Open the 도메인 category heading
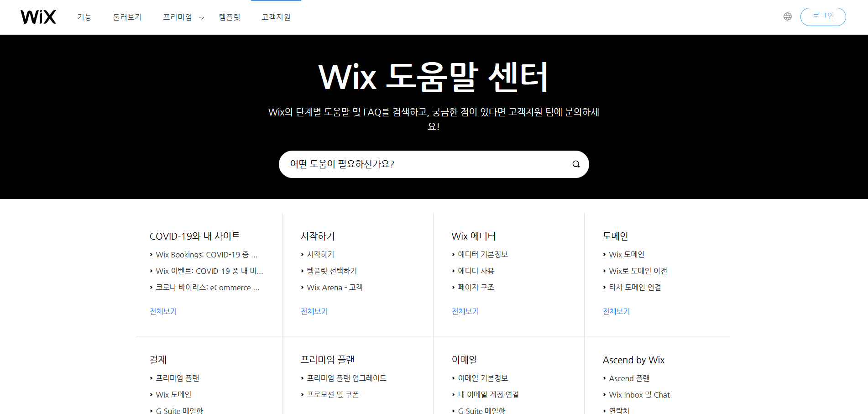The width and height of the screenshot is (868, 414). 616,236
